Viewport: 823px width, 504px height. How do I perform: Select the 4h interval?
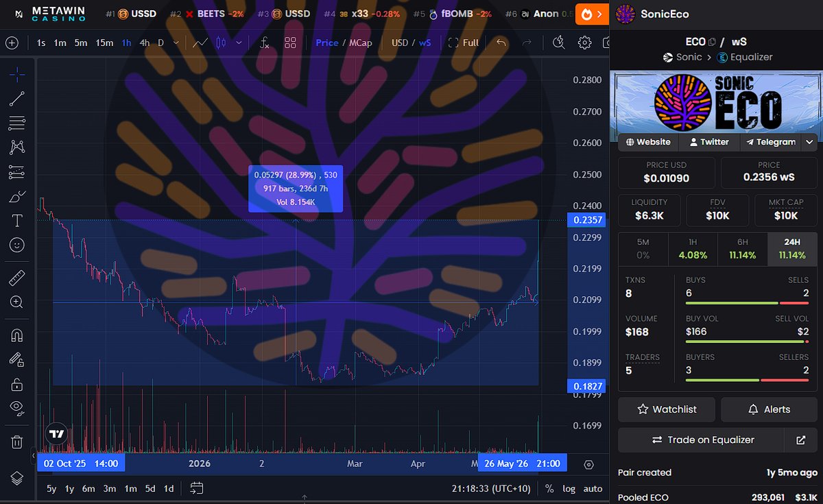pos(144,43)
